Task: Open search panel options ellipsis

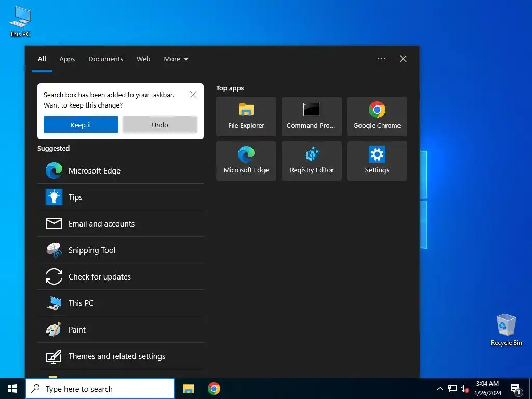Action: coord(381,59)
